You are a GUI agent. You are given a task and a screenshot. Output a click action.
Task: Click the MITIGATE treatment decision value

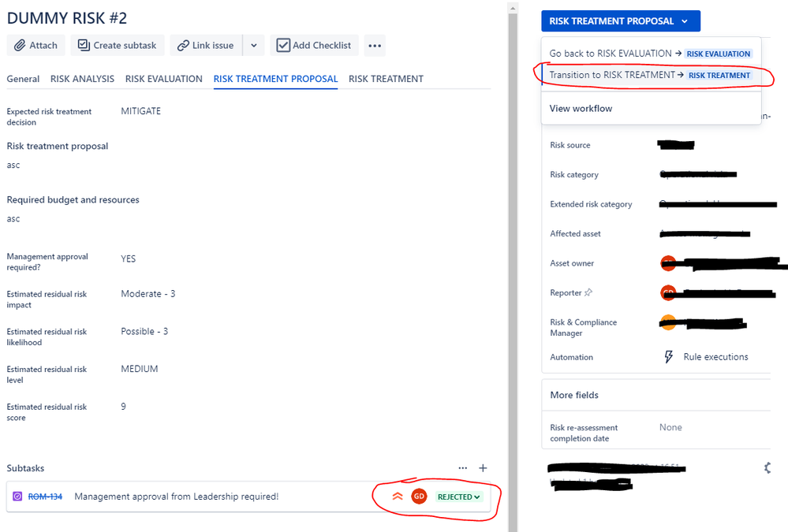(140, 111)
